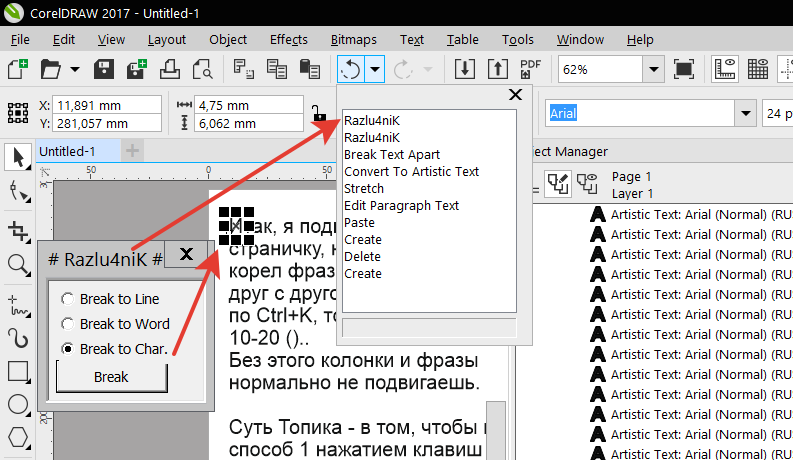Choose the Rectangle tool
The width and height of the screenshot is (793, 460).
tap(17, 372)
